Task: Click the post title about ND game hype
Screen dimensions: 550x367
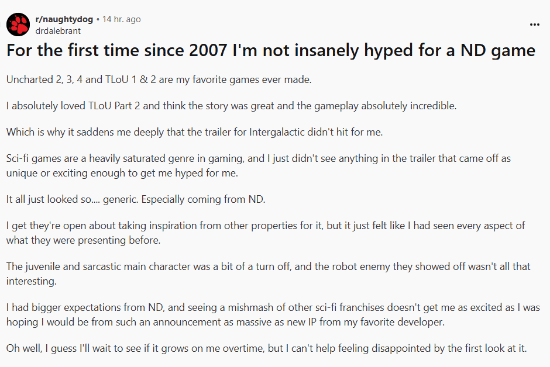Action: pos(271,50)
